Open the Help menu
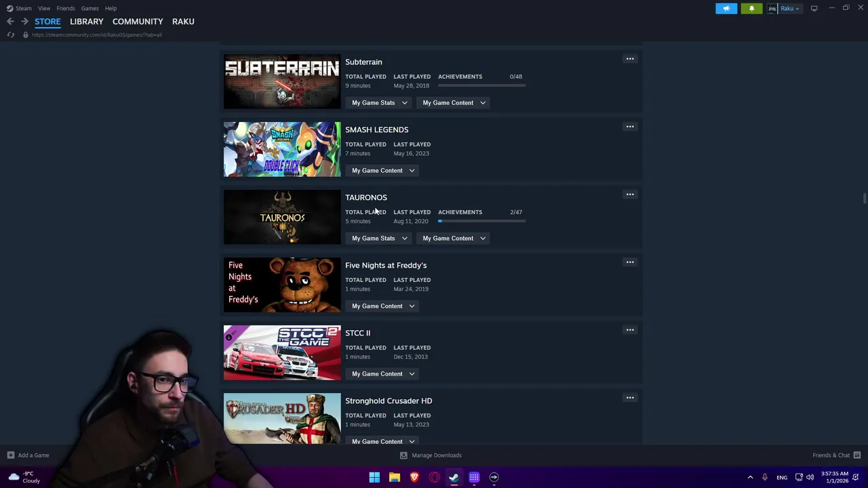 111,8
